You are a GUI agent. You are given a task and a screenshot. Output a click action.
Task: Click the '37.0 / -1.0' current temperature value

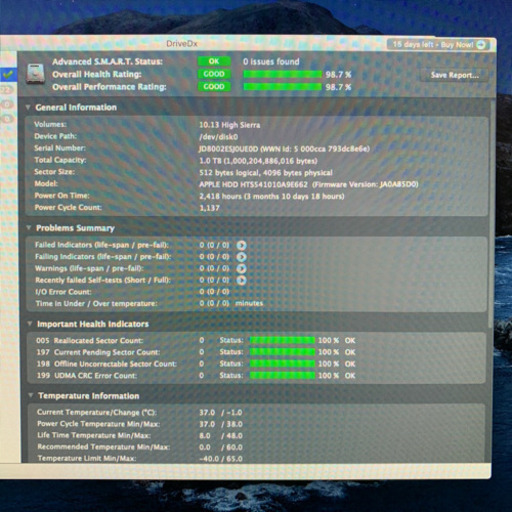click(221, 413)
